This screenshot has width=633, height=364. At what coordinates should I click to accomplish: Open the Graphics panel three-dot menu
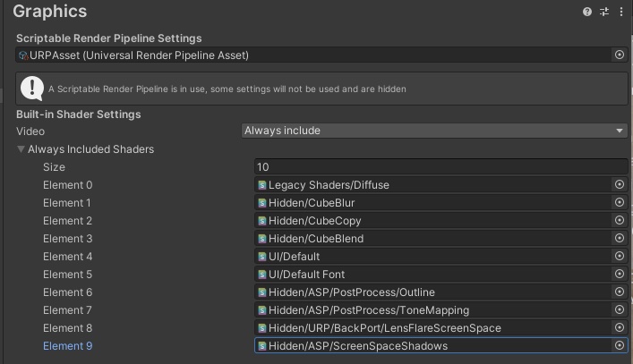(x=621, y=12)
